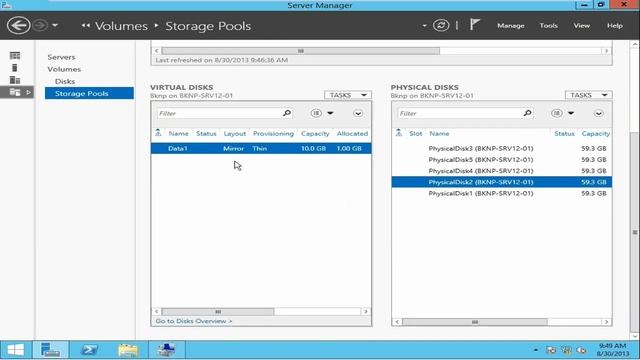Select Disks in navigation pane
The image size is (640, 360).
tap(65, 81)
